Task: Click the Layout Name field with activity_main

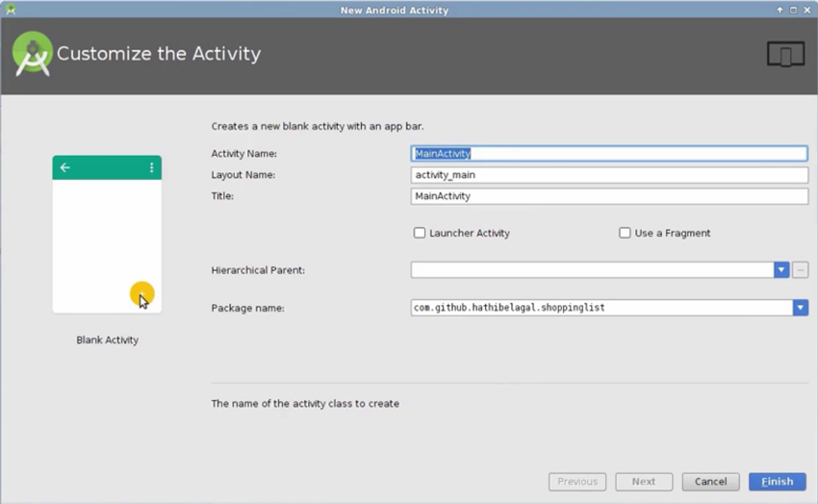Action: coord(609,175)
